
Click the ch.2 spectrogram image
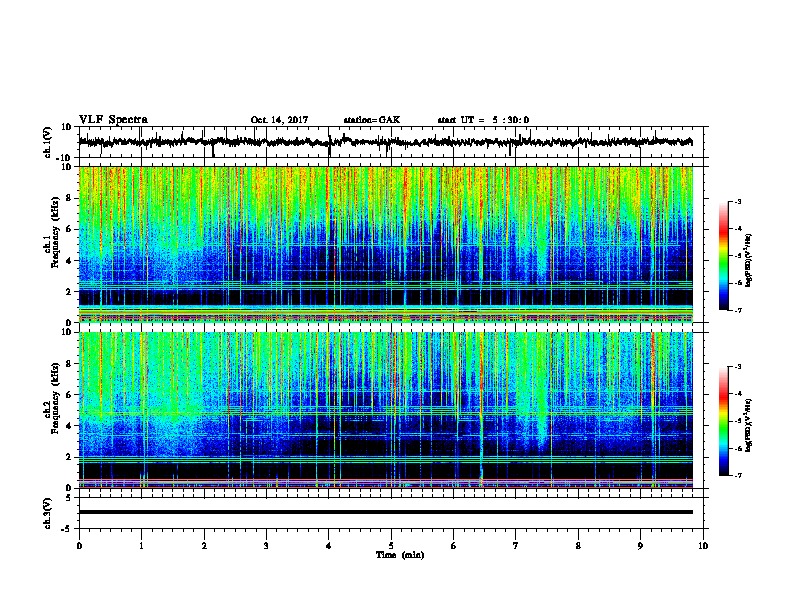tap(385, 410)
